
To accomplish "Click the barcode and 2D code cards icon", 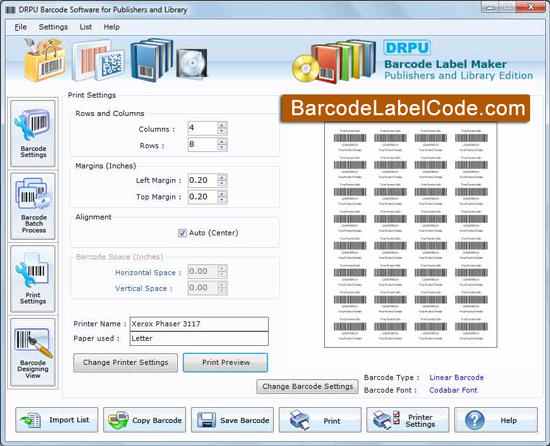I will 98,61.
